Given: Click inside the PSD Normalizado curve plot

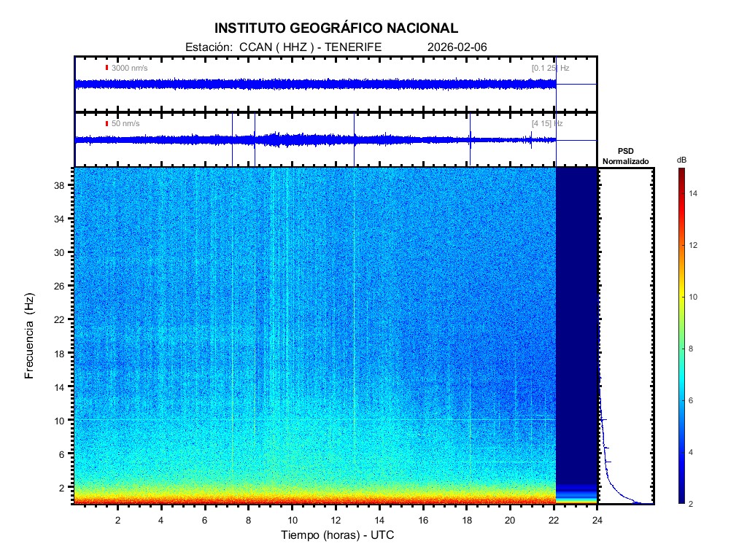Looking at the screenshot, I should pos(625,335).
